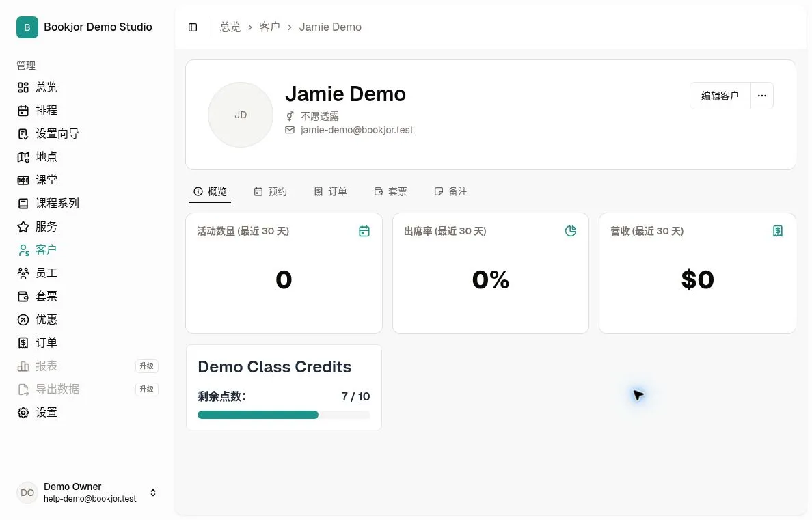Expand the Demo Owner account switcher
This screenshot has width=812, height=520.
153,493
